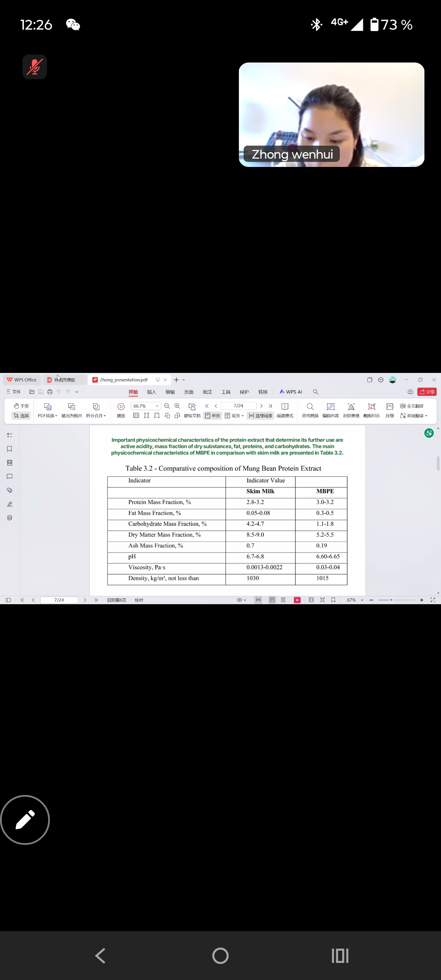Expand the 66.7% zoom level dropdown
This screenshot has width=441, height=980.
157,406
